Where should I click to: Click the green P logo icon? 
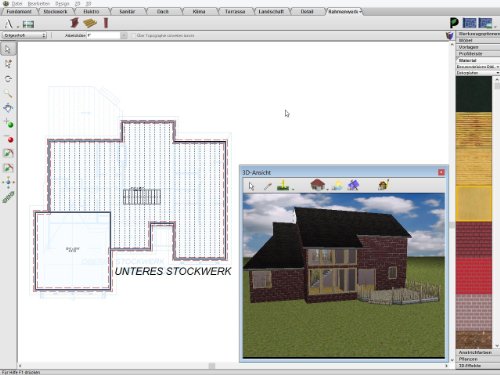point(454,23)
